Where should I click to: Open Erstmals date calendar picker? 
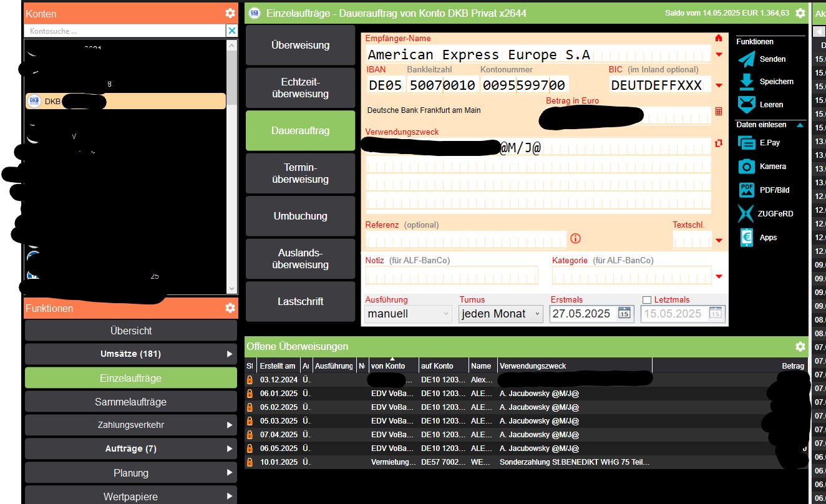624,313
